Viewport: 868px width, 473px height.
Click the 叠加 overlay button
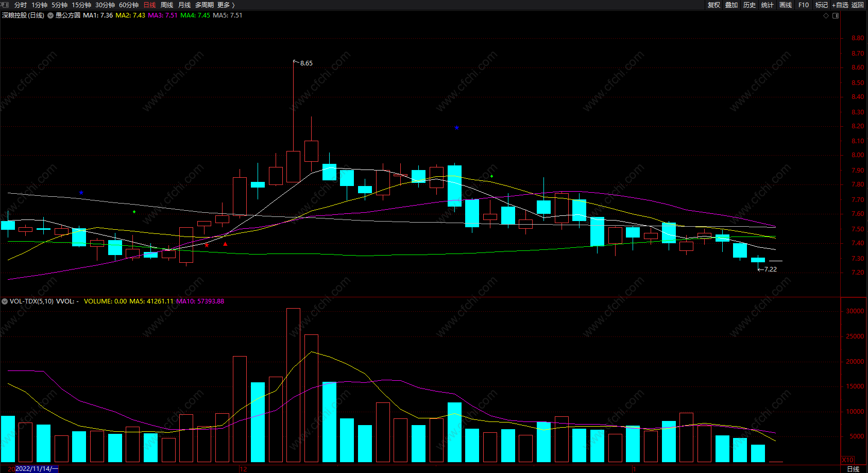(731, 5)
